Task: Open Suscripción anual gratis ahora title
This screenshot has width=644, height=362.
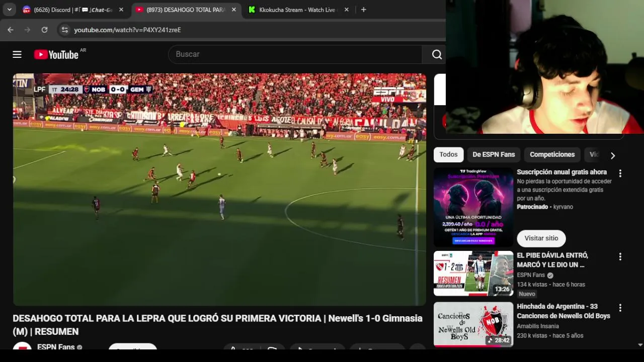Action: tap(561, 172)
